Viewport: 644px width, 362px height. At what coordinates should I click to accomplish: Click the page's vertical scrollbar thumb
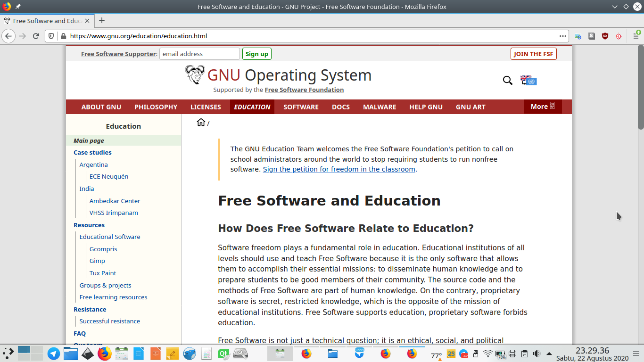[x=641, y=87]
